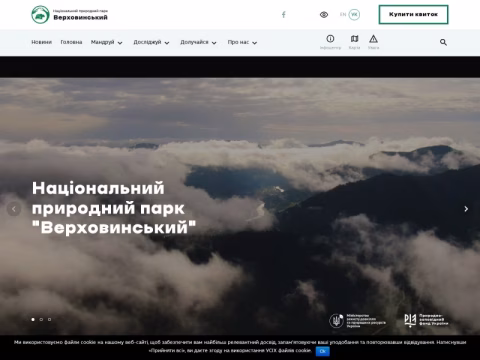
Task: Open the Про нас menu
Action: tap(238, 42)
